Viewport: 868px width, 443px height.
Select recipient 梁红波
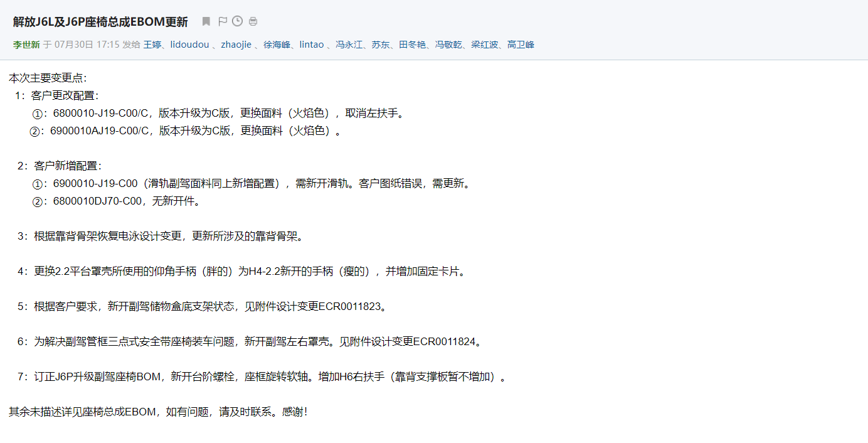pyautogui.click(x=485, y=45)
